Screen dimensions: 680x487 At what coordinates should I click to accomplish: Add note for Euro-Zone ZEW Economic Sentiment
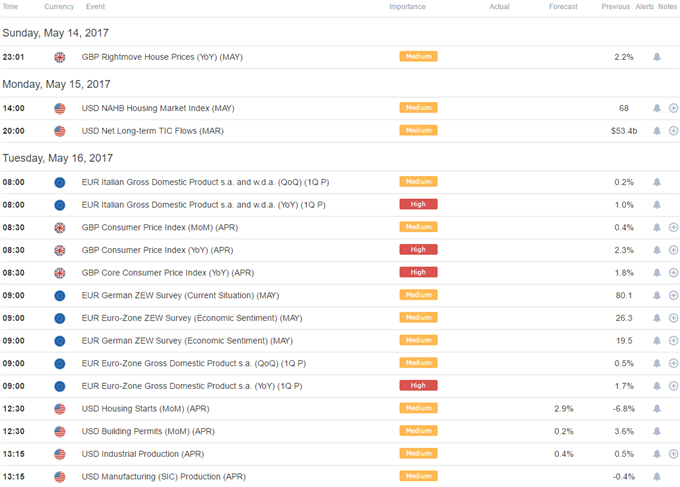pos(673,318)
